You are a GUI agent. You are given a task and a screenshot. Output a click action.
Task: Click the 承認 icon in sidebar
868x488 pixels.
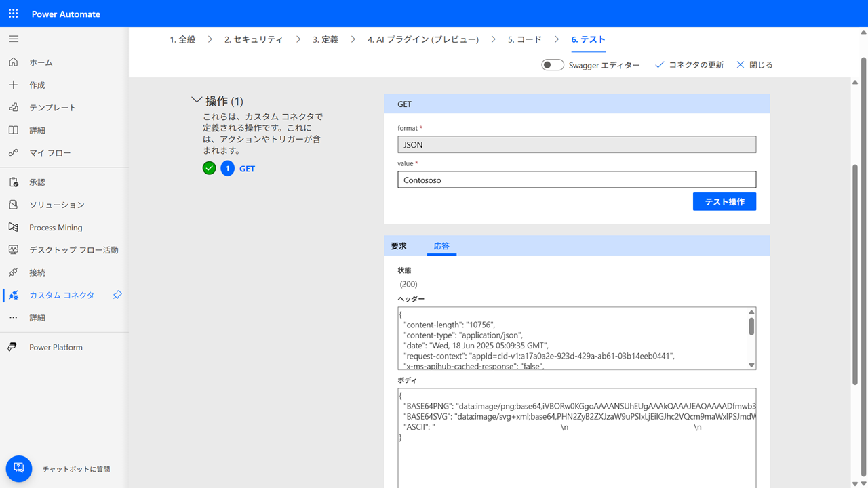[x=14, y=182]
